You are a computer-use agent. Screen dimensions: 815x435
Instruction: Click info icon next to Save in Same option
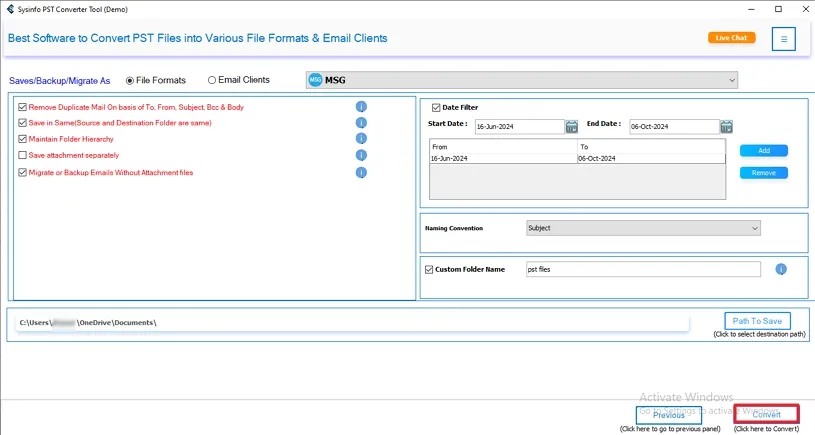coord(361,123)
